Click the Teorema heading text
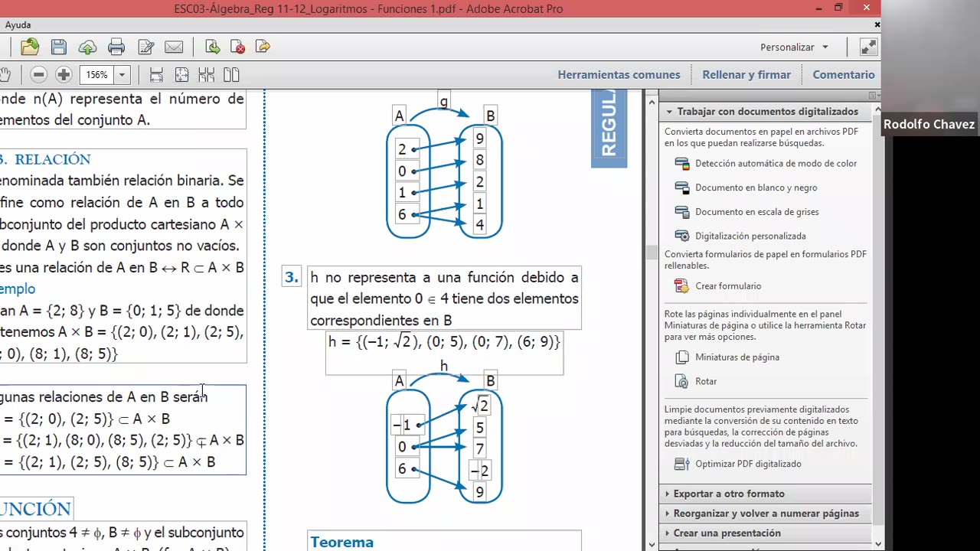Screen dimensions: 980x551 point(342,542)
